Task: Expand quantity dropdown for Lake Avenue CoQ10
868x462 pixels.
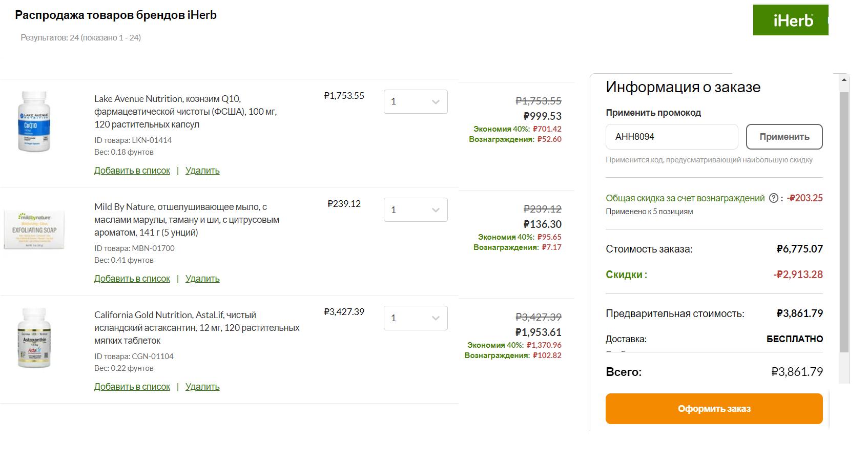Action: [x=416, y=101]
